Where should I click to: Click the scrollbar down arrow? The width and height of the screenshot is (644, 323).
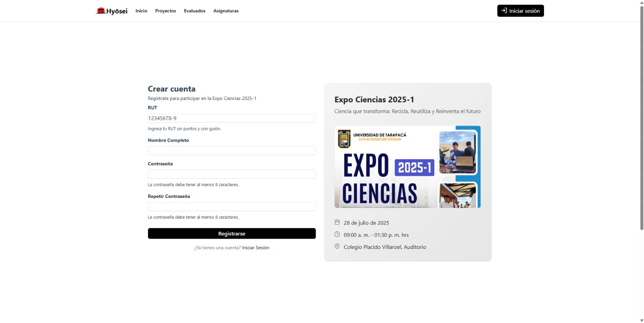pos(642,320)
